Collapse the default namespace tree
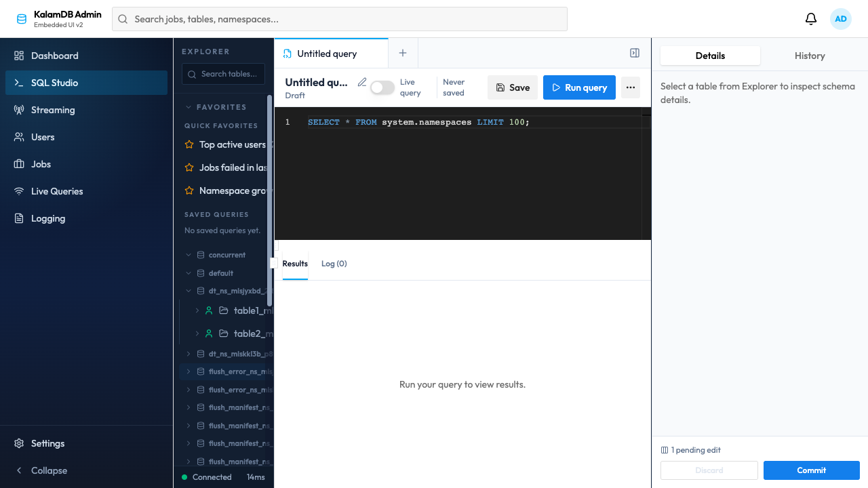 [x=189, y=272]
